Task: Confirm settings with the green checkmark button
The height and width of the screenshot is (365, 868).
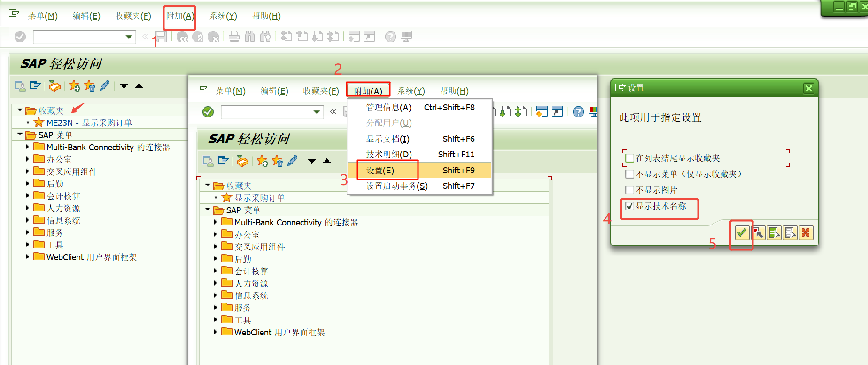Action: 742,233
